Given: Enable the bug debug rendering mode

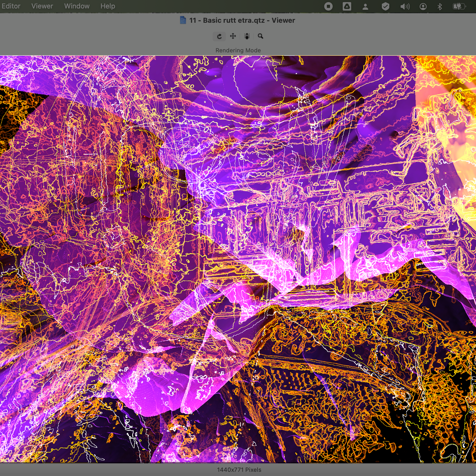Looking at the screenshot, I should click(247, 36).
